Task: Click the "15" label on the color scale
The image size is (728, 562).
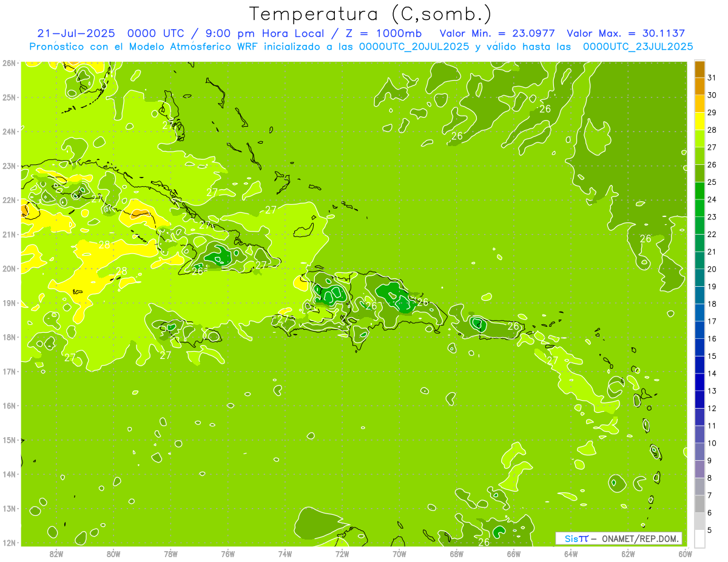Action: coord(712,356)
